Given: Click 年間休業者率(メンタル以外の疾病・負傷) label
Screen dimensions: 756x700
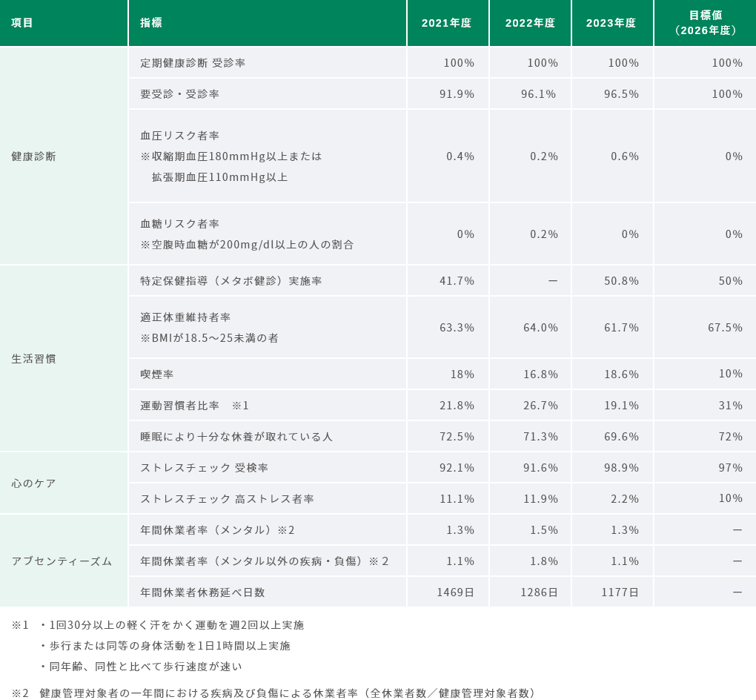Looking at the screenshot, I should (264, 561).
